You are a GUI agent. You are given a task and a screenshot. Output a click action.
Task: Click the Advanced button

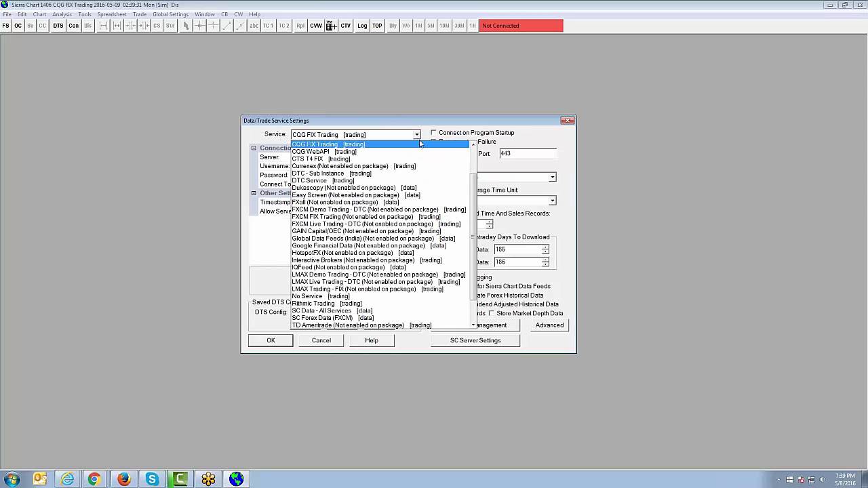tap(549, 325)
